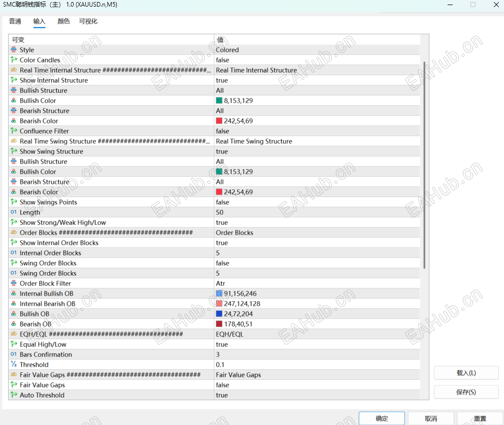Click the boolean icon beside Show Swing Structure
This screenshot has width=504, height=425.
coord(14,151)
